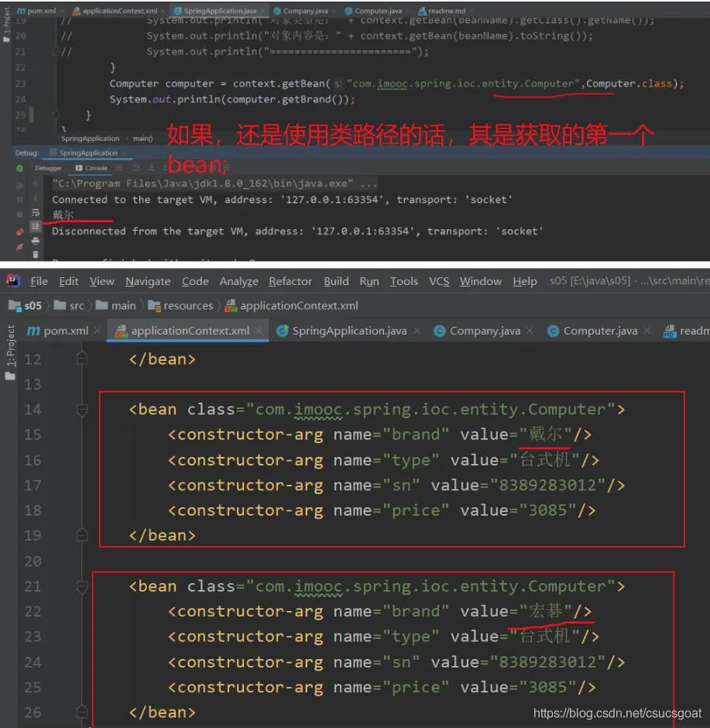Switch to the Computer.java tab in lower editor
The height and width of the screenshot is (728, 710).
(599, 331)
